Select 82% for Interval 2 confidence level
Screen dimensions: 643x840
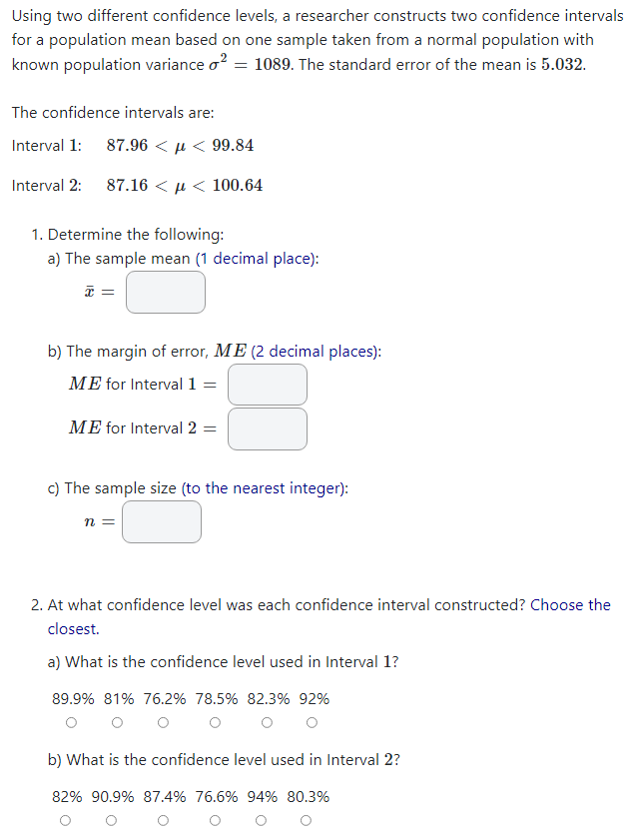(x=65, y=819)
